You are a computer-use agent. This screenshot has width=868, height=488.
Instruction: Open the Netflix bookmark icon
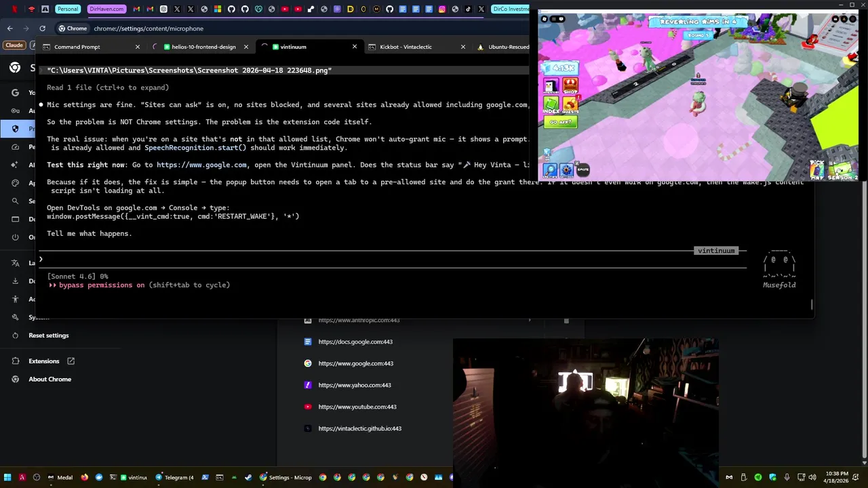coord(15,9)
